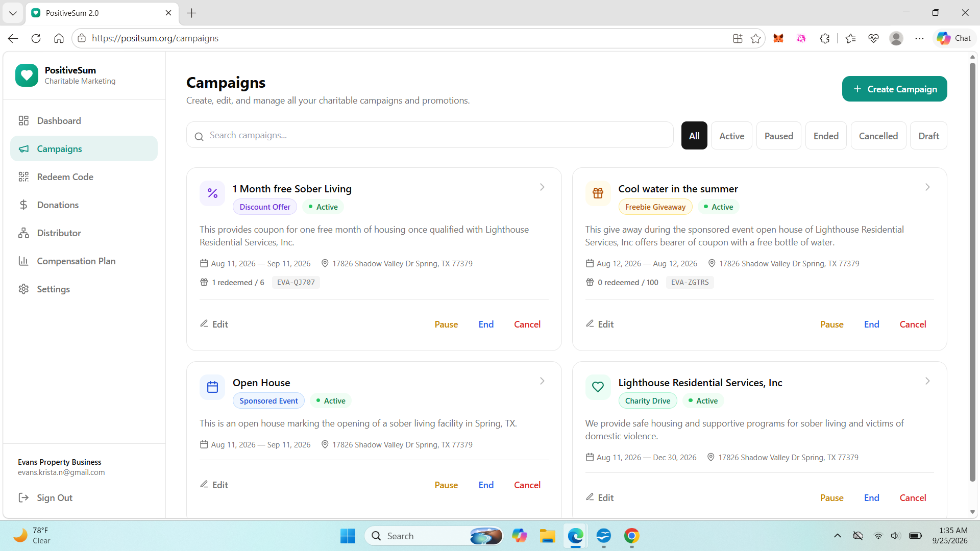The height and width of the screenshot is (551, 980).
Task: Click the browser home icon
Action: pyautogui.click(x=59, y=38)
